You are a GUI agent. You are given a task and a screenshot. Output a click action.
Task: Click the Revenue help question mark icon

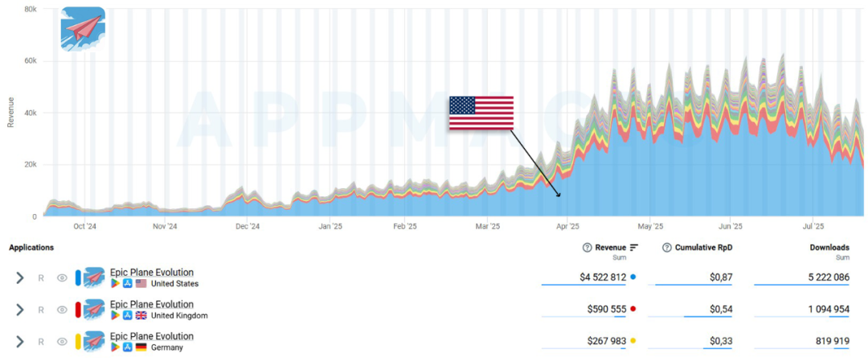click(x=588, y=248)
